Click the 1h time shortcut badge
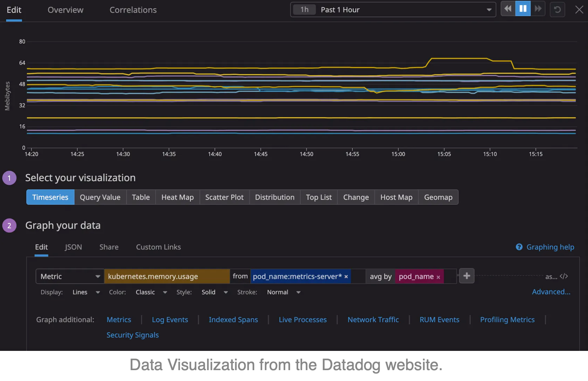Viewport: 588px width, 381px height. coord(304,9)
